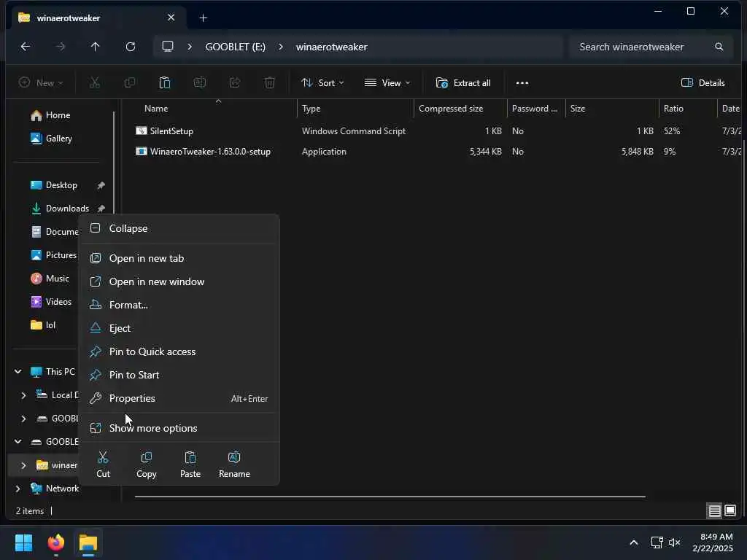Click the Rename icon in context menu
This screenshot has width=747, height=560.
click(x=234, y=458)
